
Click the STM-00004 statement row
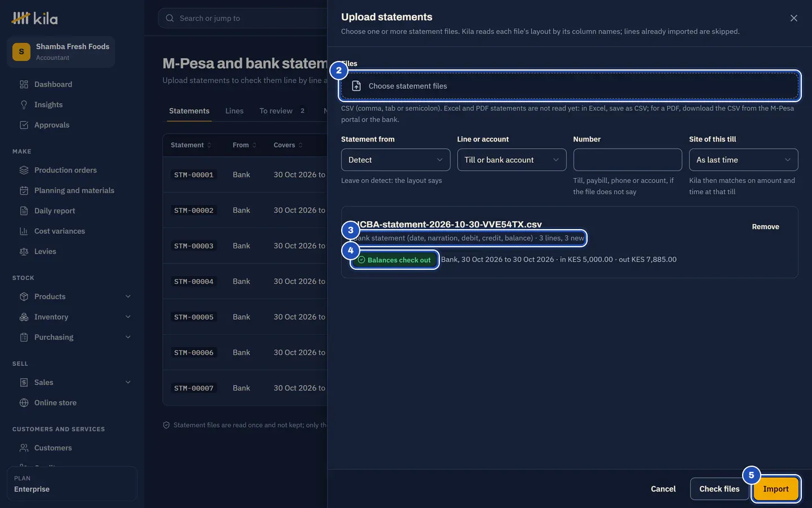tap(245, 281)
